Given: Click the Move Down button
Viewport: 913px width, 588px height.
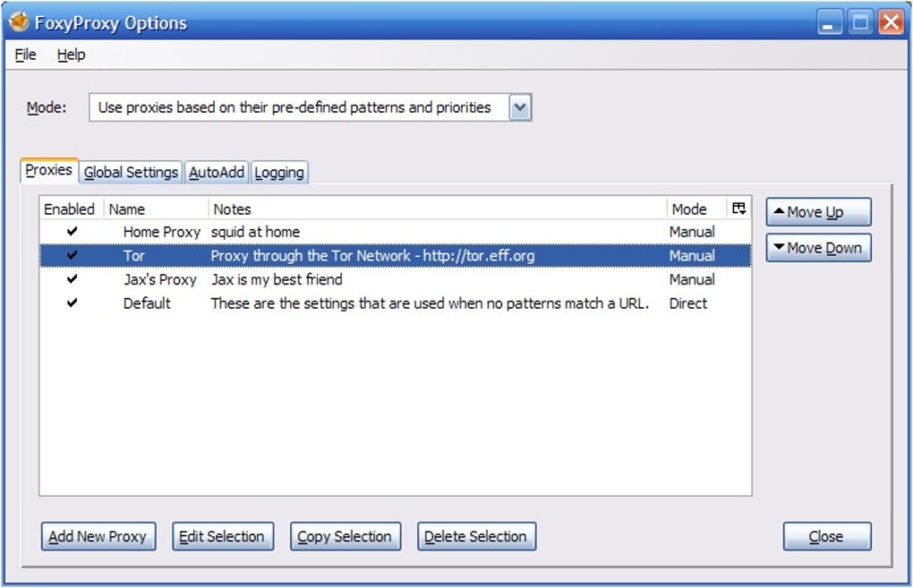Looking at the screenshot, I should point(818,248).
